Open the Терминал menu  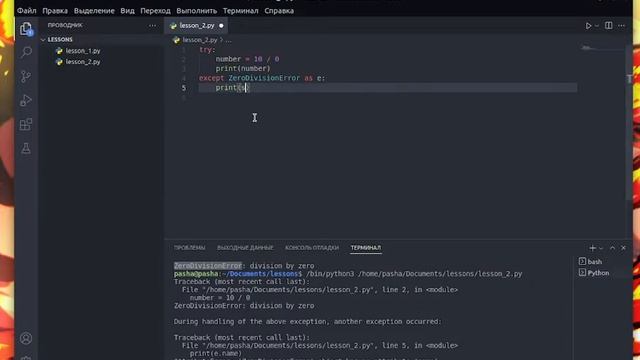240,11
